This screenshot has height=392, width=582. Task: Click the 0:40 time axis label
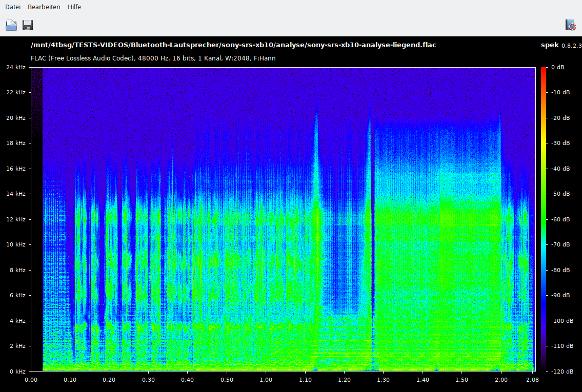(188, 380)
